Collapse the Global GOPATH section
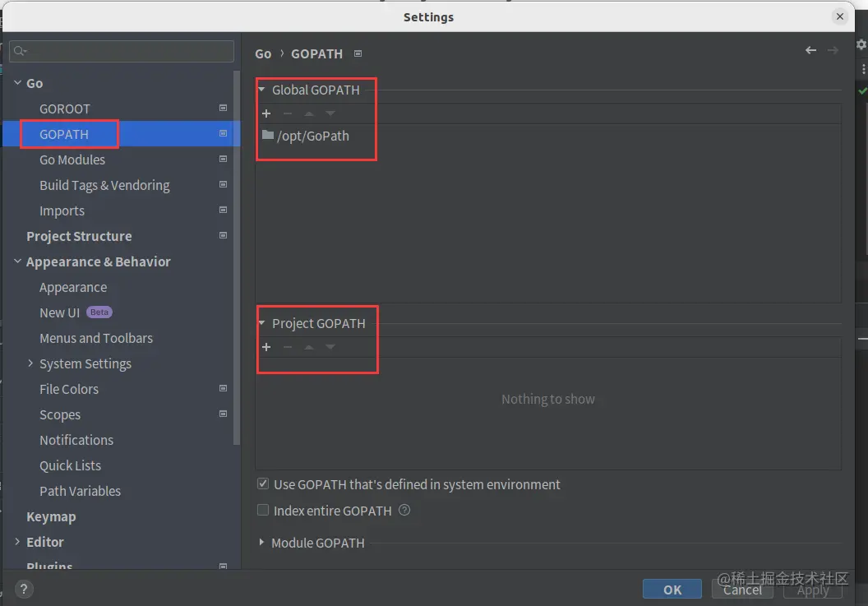The image size is (868, 606). click(262, 89)
